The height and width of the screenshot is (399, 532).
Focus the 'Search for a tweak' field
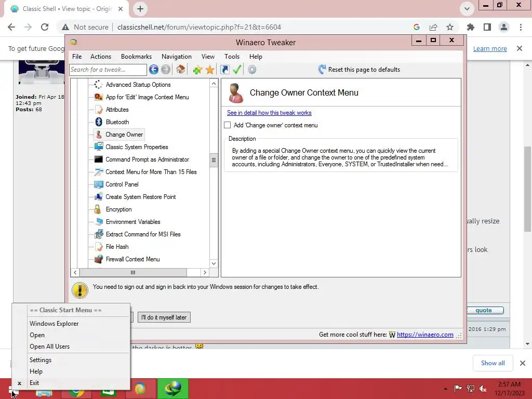108,70
